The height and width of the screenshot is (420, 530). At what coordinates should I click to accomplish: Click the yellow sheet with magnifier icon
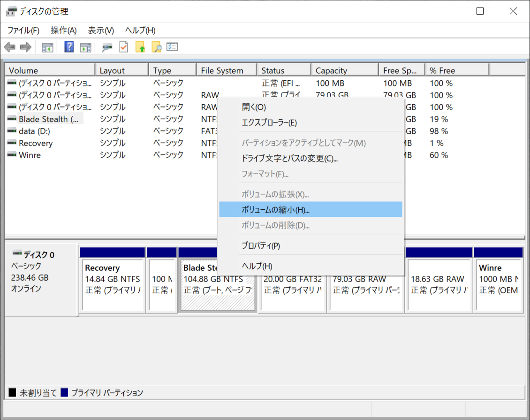[x=156, y=47]
